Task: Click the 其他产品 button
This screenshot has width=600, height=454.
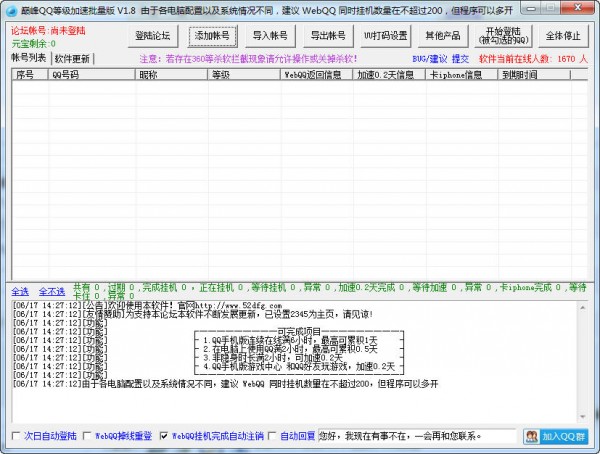Action: pyautogui.click(x=443, y=36)
